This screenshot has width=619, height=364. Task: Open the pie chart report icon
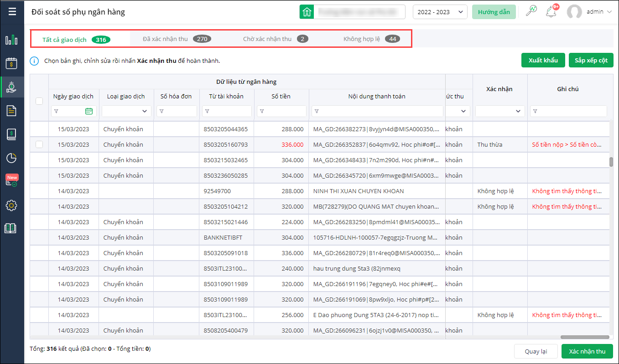point(11,158)
